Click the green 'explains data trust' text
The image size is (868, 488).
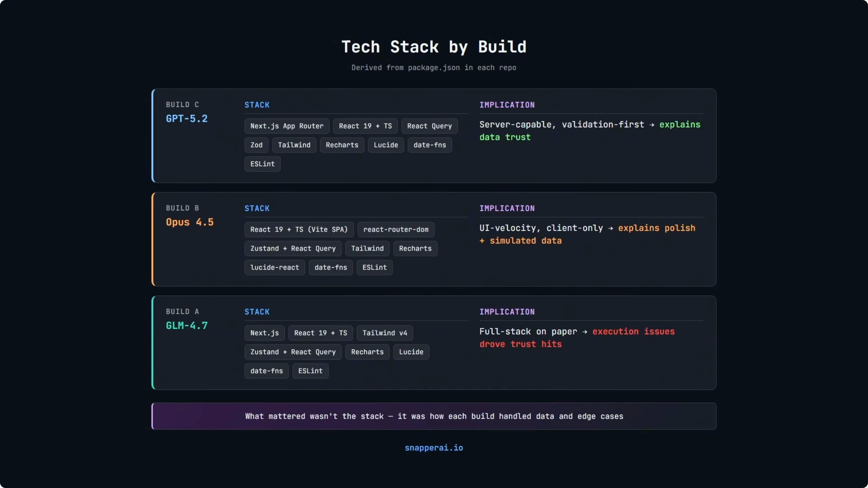tap(679, 125)
